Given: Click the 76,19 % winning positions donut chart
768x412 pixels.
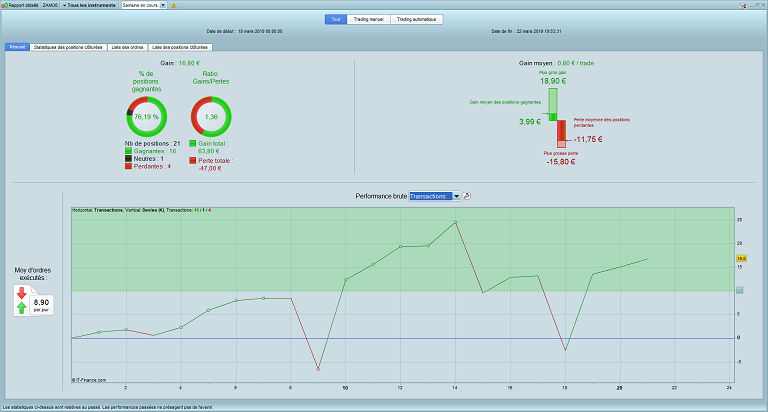Looking at the screenshot, I should 146,117.
